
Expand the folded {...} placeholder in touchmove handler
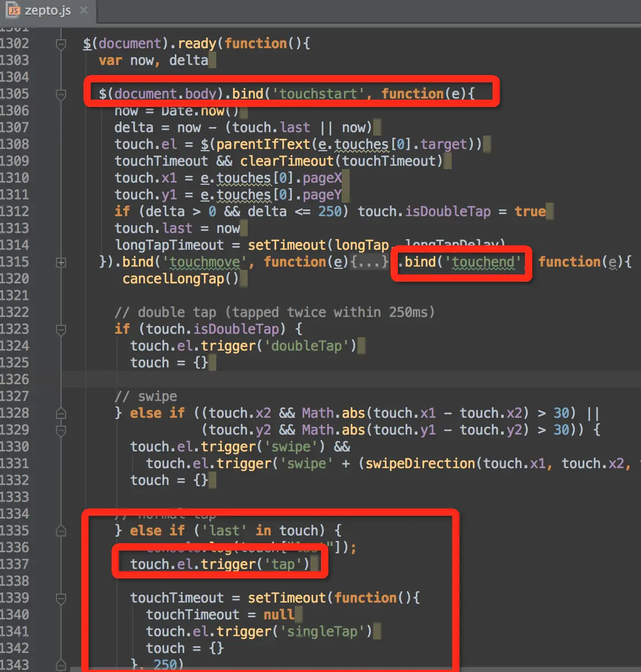pyautogui.click(x=370, y=262)
